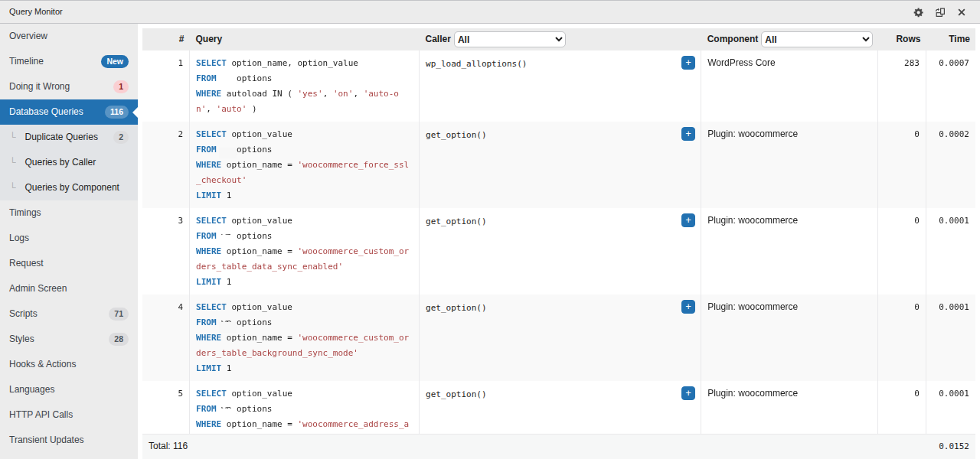980x459 pixels.
Task: Open the Styles panel
Action: coord(69,339)
